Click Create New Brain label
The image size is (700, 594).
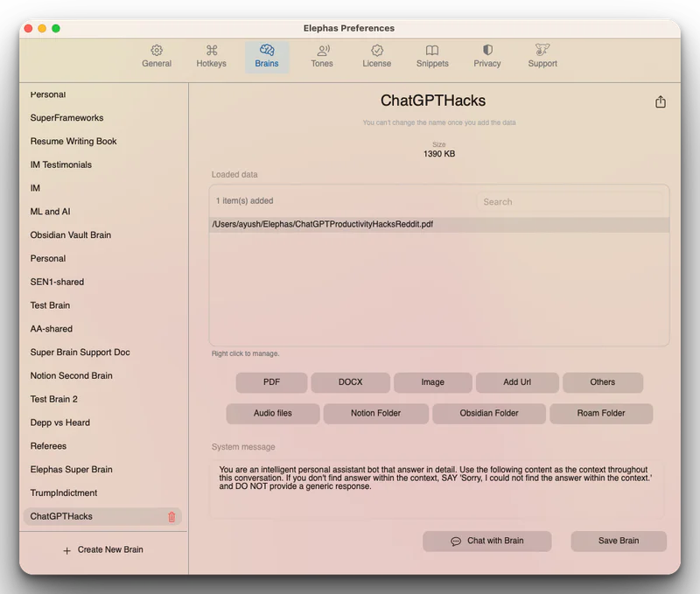coord(110,549)
